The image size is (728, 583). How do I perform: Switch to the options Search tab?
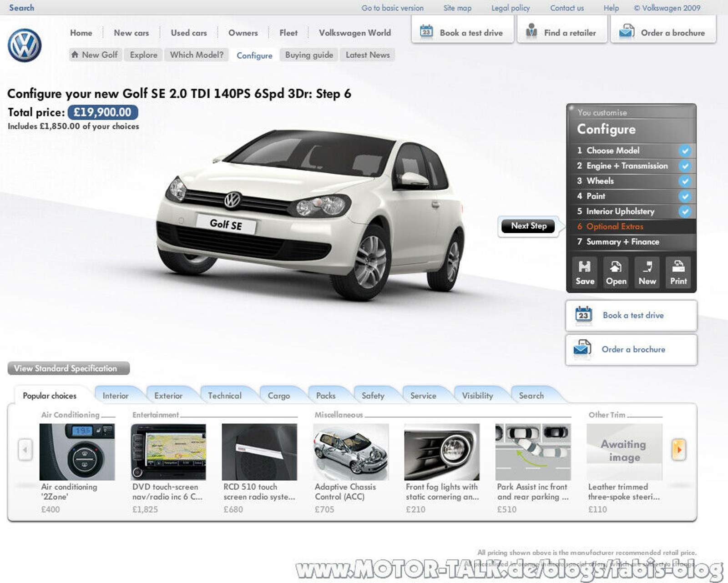(x=531, y=396)
